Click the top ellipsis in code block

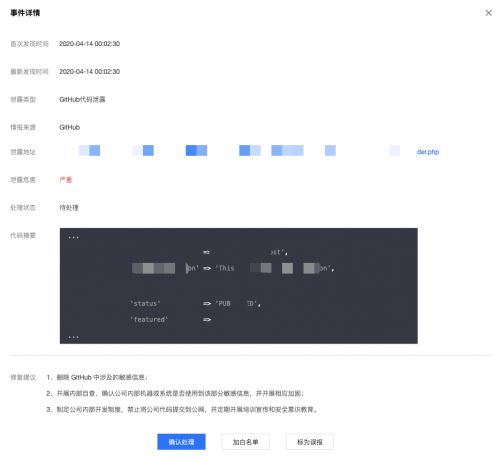point(73,238)
